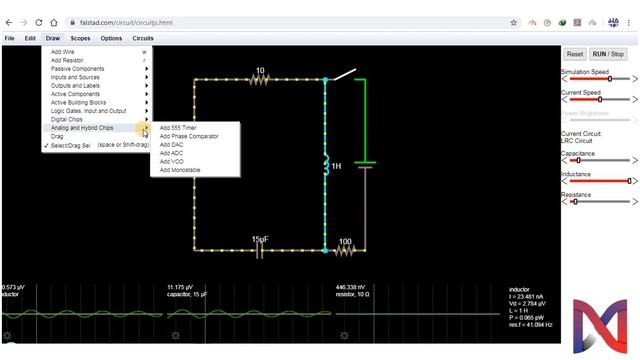Adjust the Capacitance slider

coord(600,160)
